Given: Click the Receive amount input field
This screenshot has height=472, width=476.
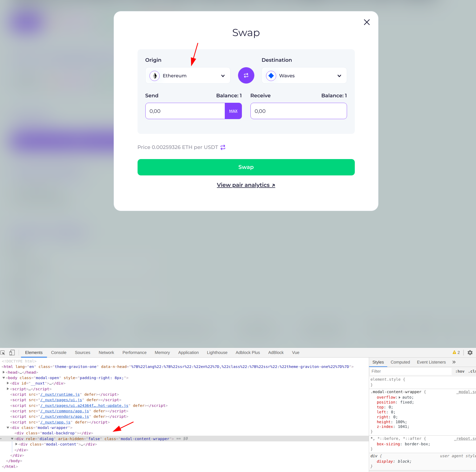Looking at the screenshot, I should click(298, 111).
